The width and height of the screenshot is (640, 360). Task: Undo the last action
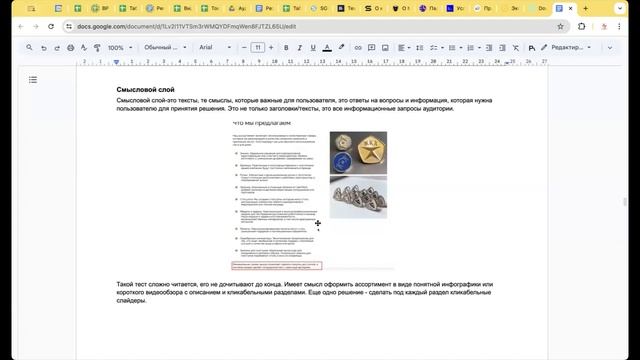point(43,48)
